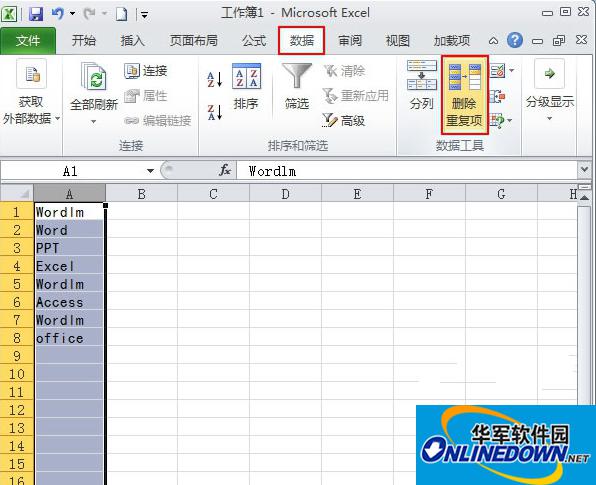596x485 pixels.
Task: Click cell containing office
Action: [69, 338]
